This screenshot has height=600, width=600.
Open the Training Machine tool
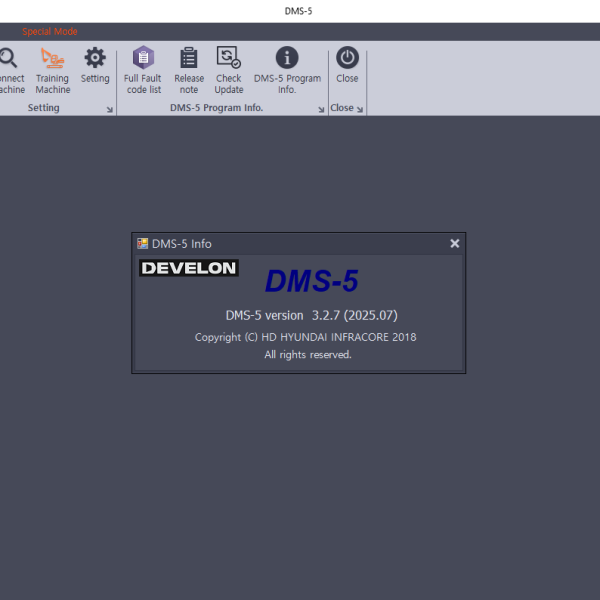pyautogui.click(x=53, y=70)
